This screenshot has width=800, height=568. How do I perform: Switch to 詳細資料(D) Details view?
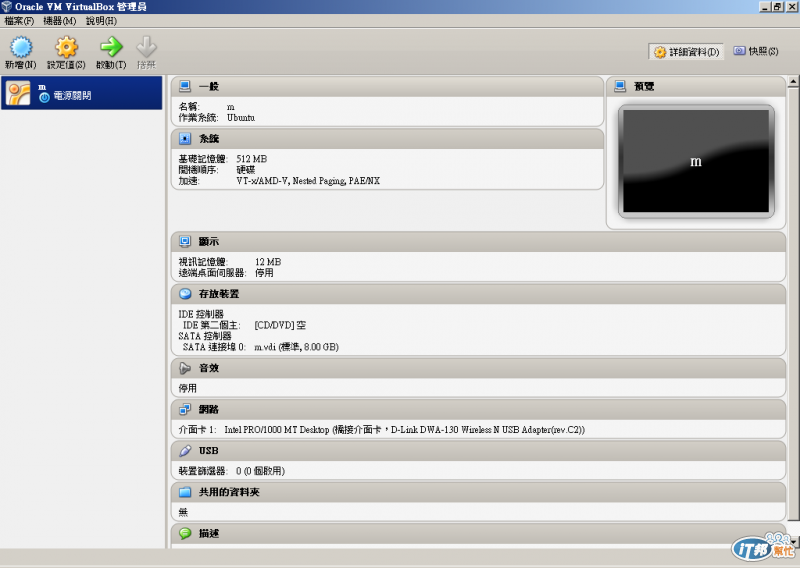click(x=686, y=52)
